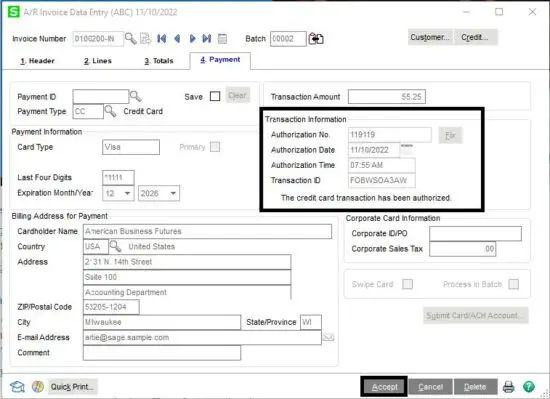Click the graduation cap help icon

point(17,387)
